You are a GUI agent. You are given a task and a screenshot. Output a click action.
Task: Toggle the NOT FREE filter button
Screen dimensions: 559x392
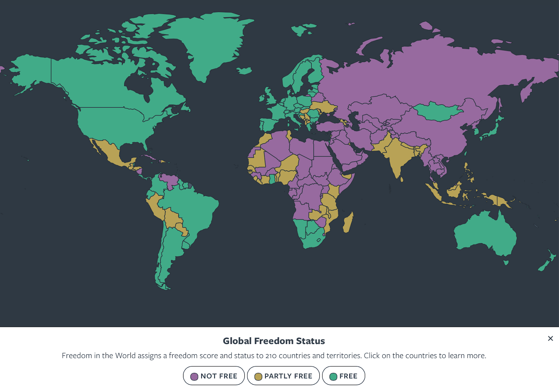(214, 376)
